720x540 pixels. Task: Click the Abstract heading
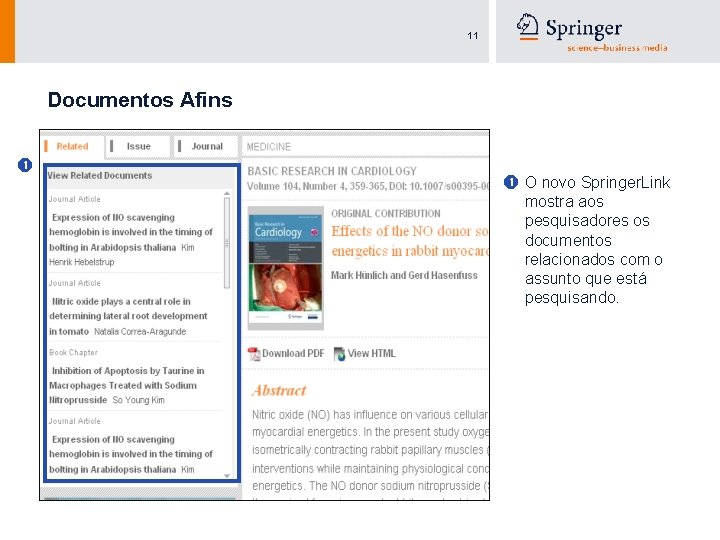click(x=279, y=390)
